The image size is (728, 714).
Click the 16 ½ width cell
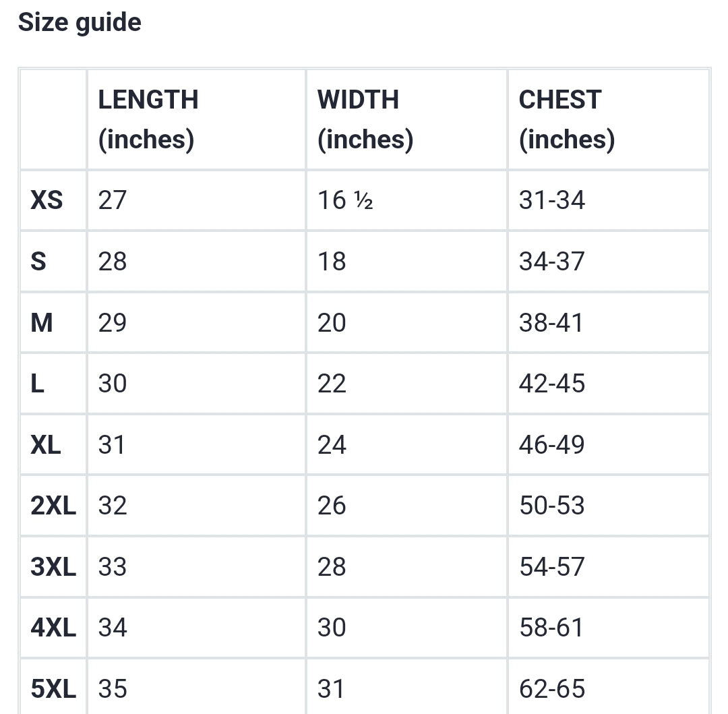[x=345, y=200]
